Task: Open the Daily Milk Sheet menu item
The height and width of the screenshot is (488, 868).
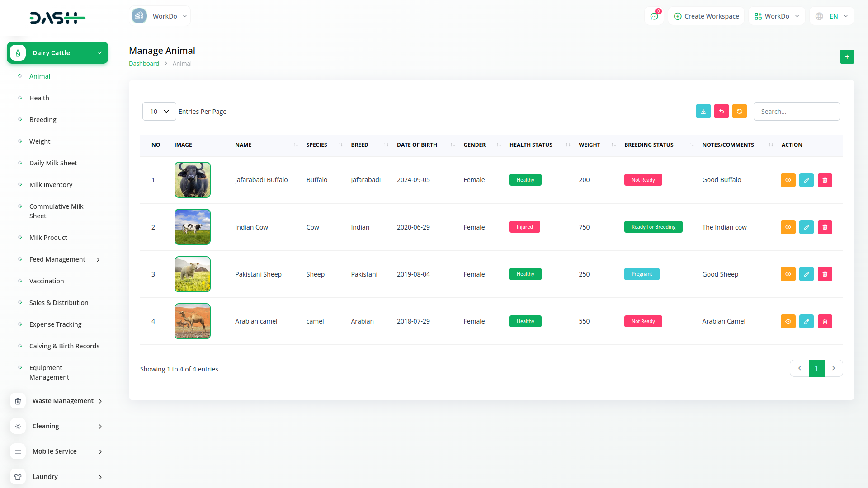Action: (x=53, y=163)
